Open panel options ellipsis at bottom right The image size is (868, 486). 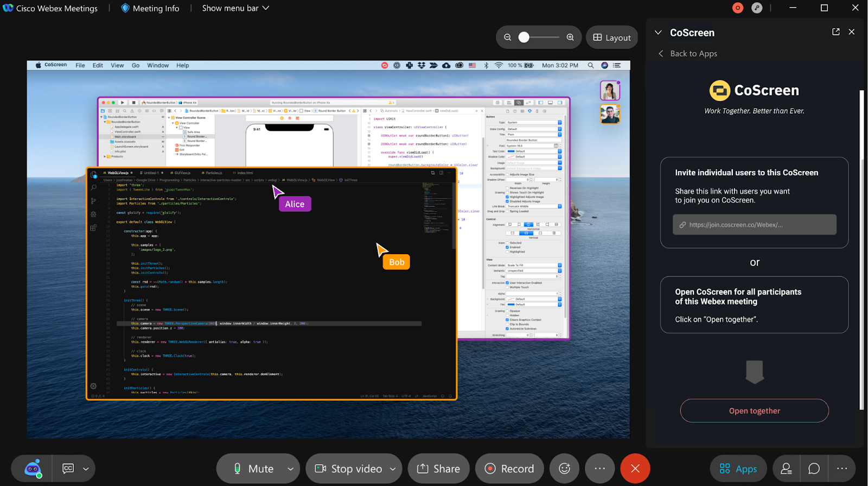[842, 469]
